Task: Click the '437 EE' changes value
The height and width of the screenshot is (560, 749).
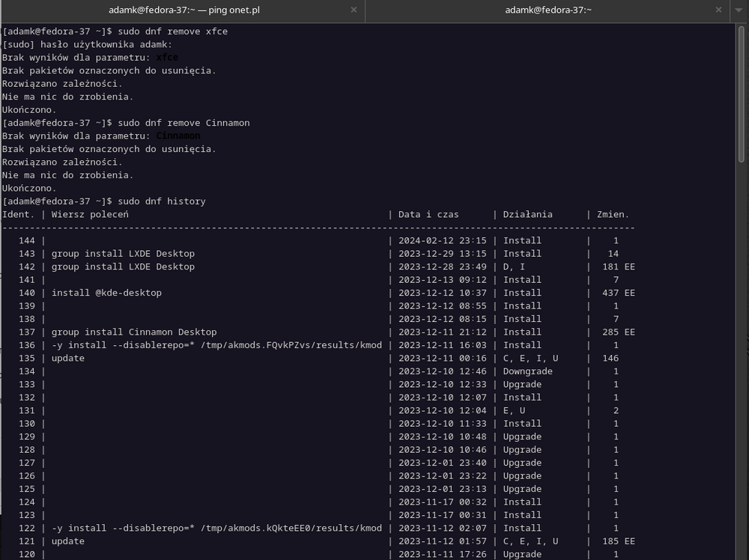Action: pyautogui.click(x=618, y=293)
